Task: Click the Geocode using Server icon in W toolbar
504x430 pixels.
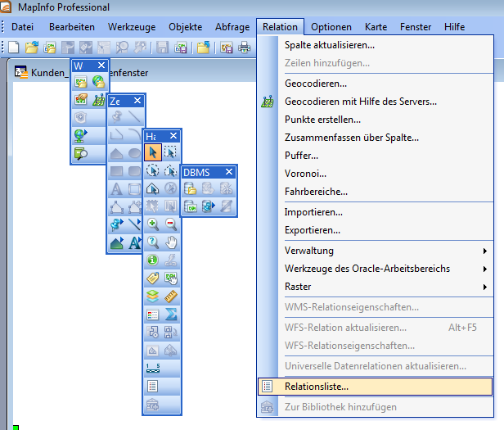Action: coord(98,99)
